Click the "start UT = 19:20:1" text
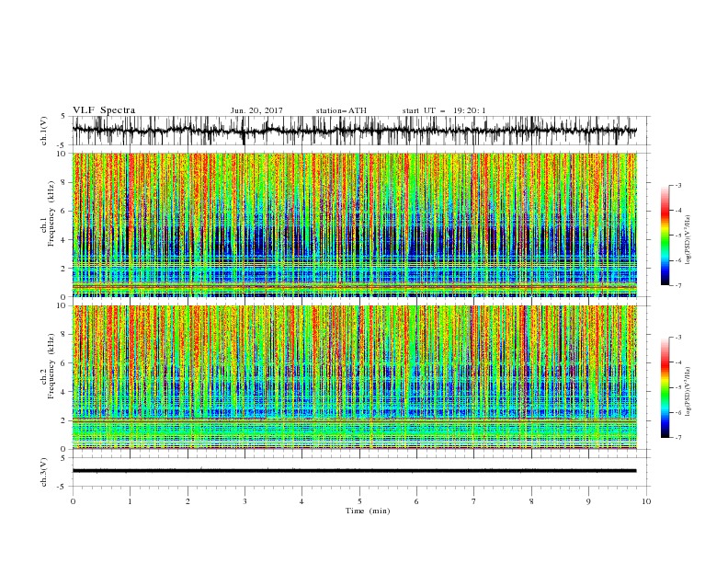The image size is (728, 563). [444, 110]
